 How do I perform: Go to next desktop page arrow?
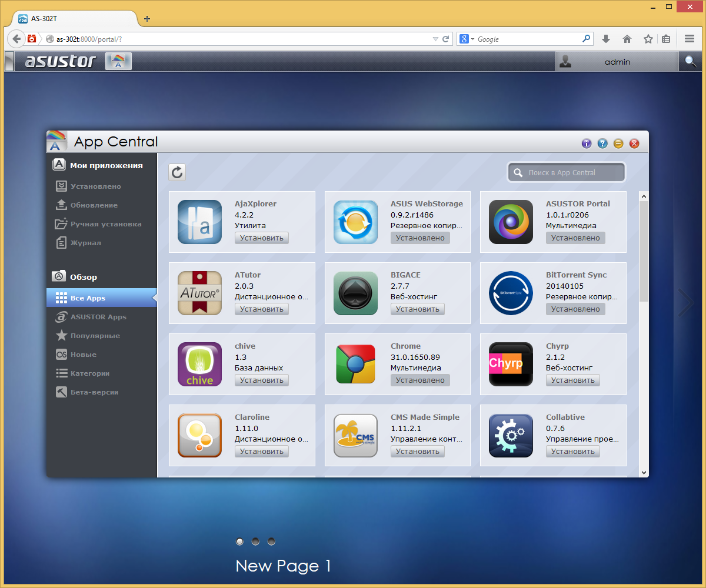[x=687, y=303]
